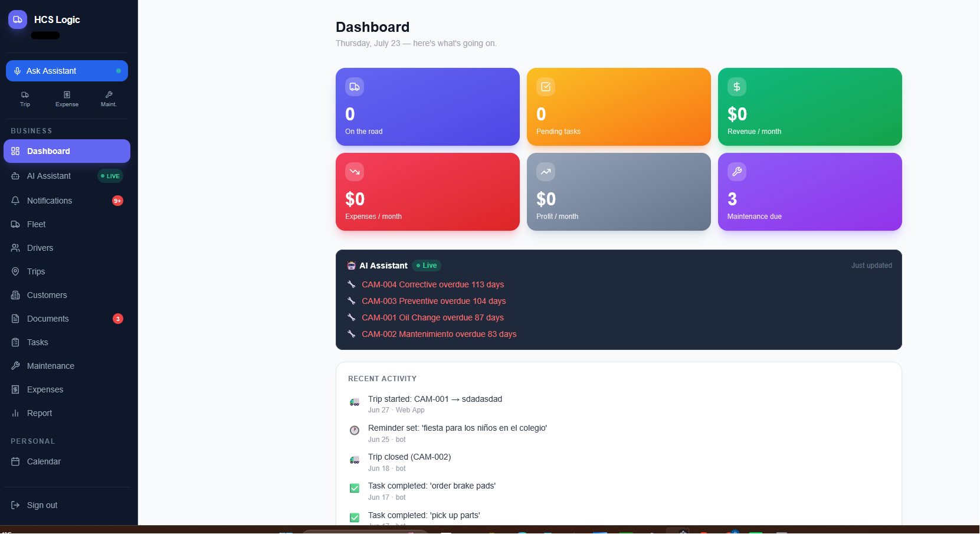Open the Notifications menu item

click(x=67, y=201)
